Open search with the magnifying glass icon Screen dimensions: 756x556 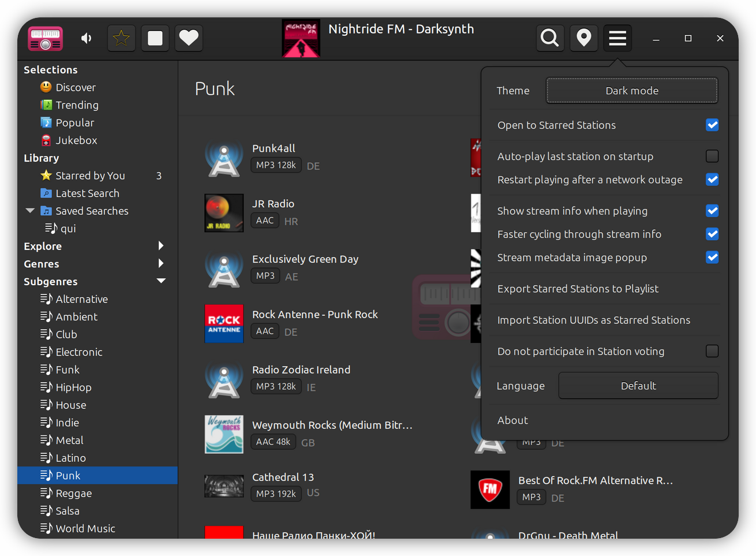(x=549, y=38)
